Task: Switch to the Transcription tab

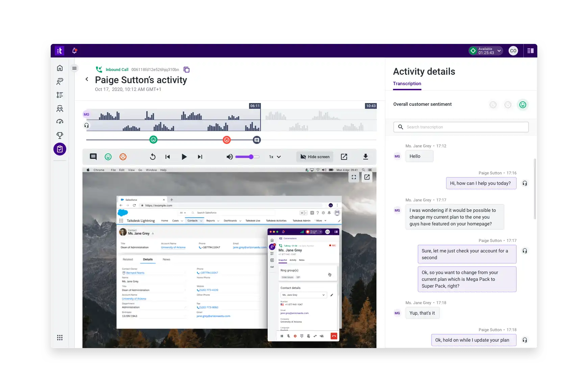Action: 407,84
